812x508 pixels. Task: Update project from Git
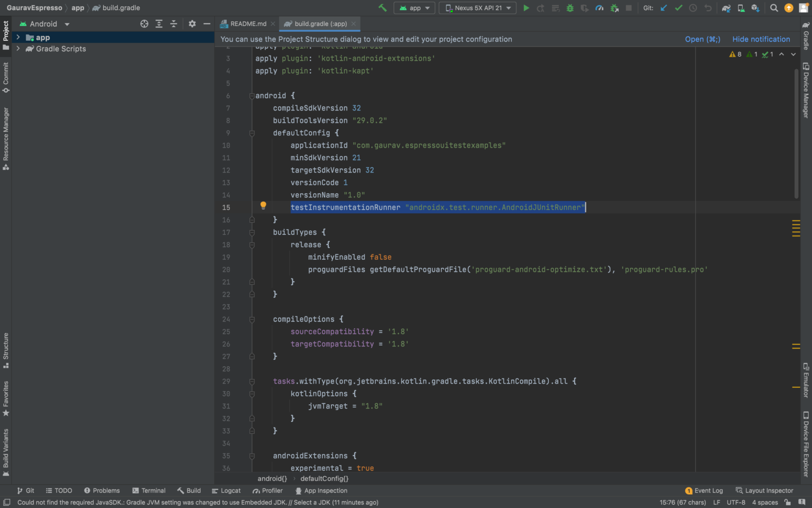point(663,8)
